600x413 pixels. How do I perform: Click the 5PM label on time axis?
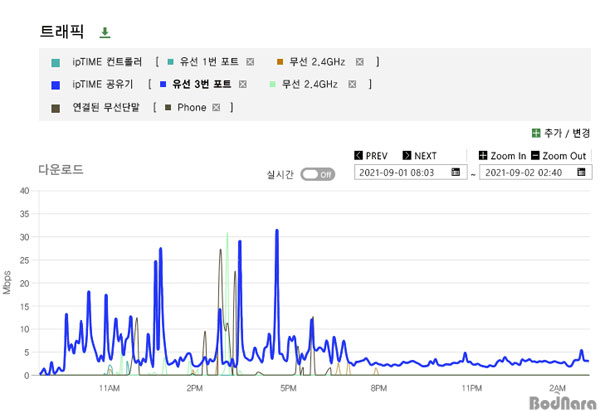coord(289,389)
